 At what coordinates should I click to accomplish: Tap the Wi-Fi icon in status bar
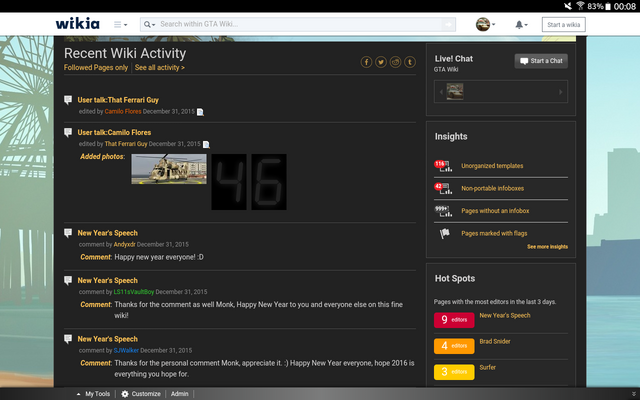pos(580,6)
